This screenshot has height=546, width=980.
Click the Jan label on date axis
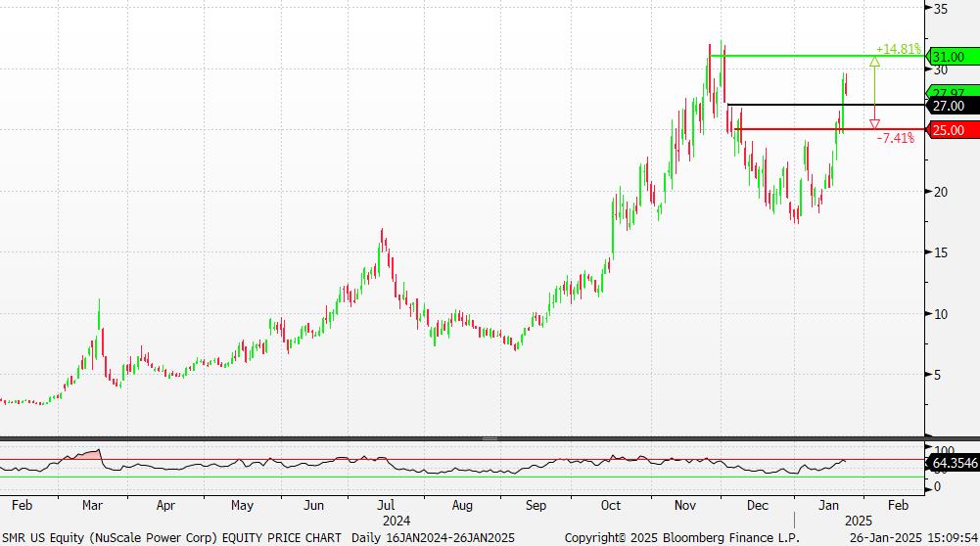(x=829, y=506)
